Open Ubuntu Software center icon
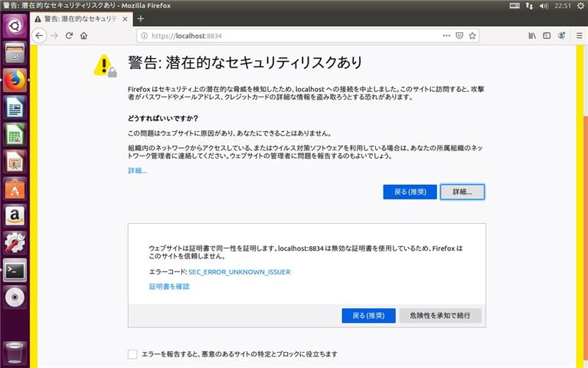Screen dimensions: 588x368 point(15,189)
